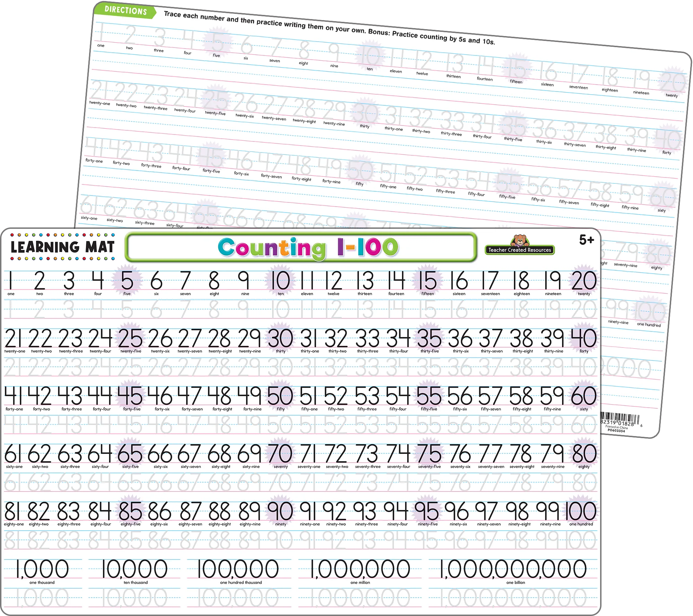Click the 'one hundred thousand' word label
This screenshot has height=616, width=693.
click(x=241, y=582)
